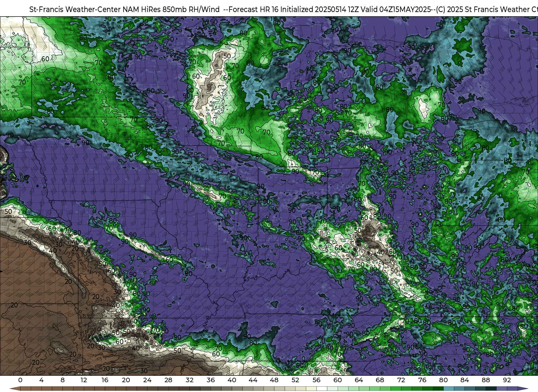Click the colorbar label 4
538x392 pixels.
(41, 380)
